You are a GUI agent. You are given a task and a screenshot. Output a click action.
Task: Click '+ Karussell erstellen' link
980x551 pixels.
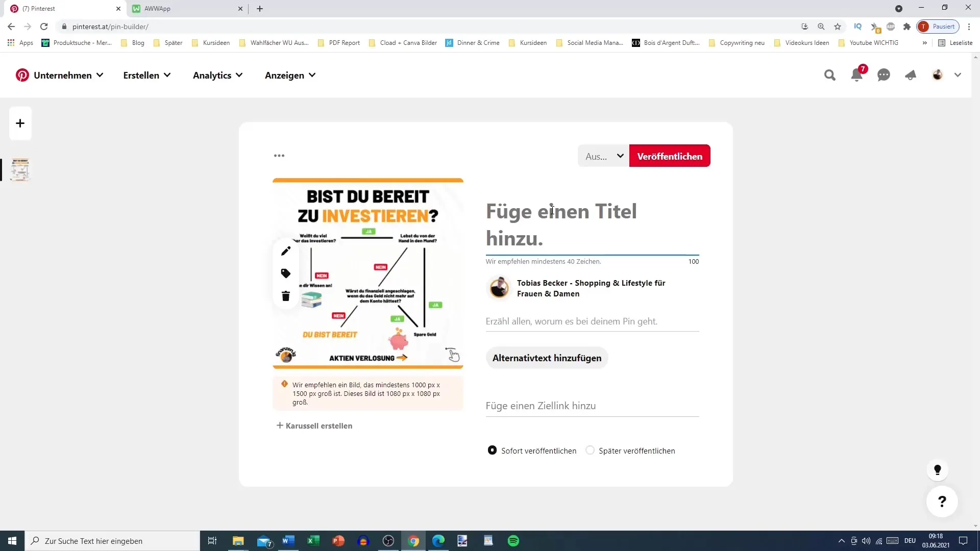(x=314, y=425)
